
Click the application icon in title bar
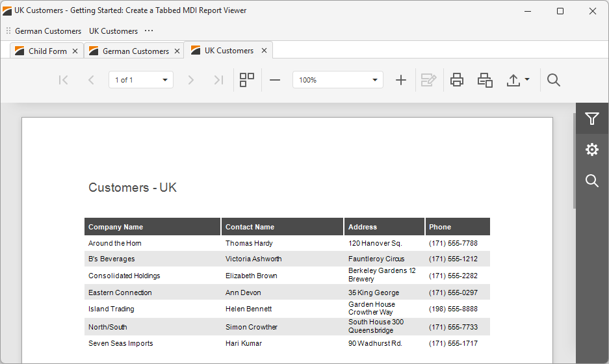tap(7, 10)
